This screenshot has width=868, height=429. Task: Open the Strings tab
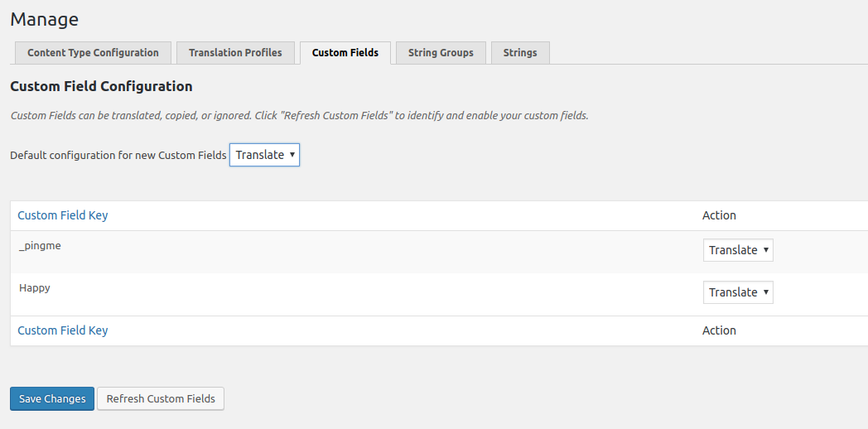520,53
